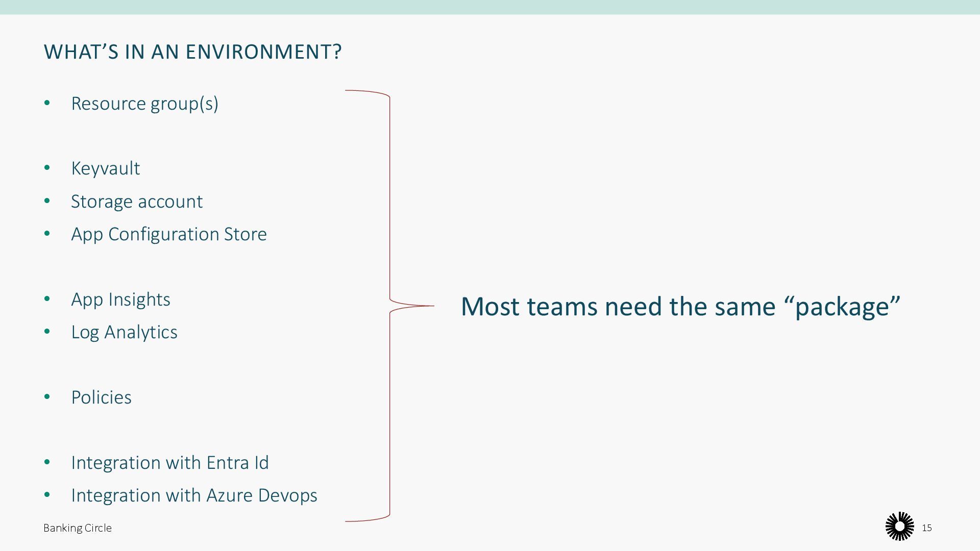The image size is (980, 551).
Task: Select "Integration with Entra Id" text
Action: coord(169,463)
